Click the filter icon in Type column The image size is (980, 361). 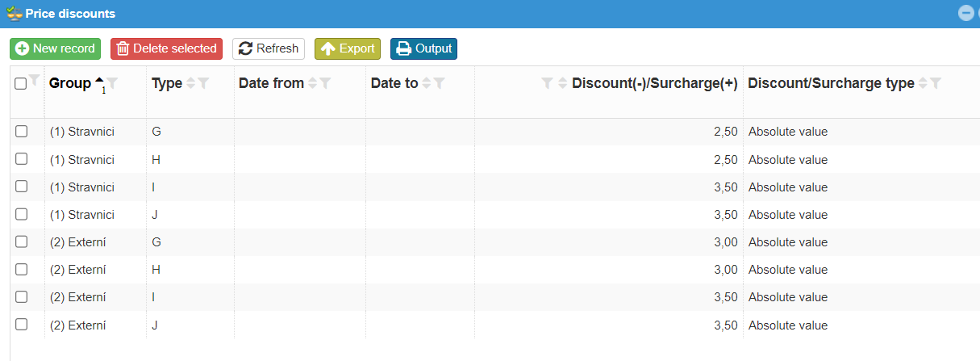point(204,83)
